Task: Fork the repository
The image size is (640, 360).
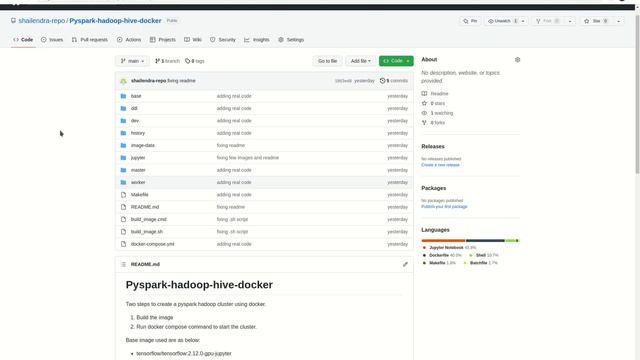Action: click(x=548, y=21)
